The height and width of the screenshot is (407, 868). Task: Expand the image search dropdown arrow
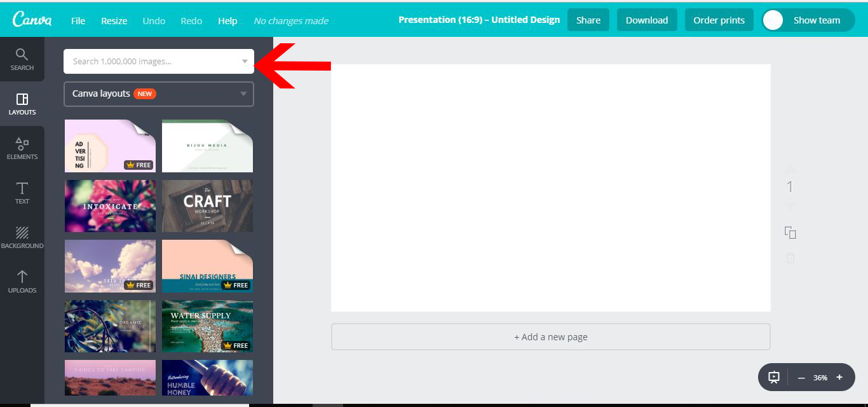click(x=244, y=61)
